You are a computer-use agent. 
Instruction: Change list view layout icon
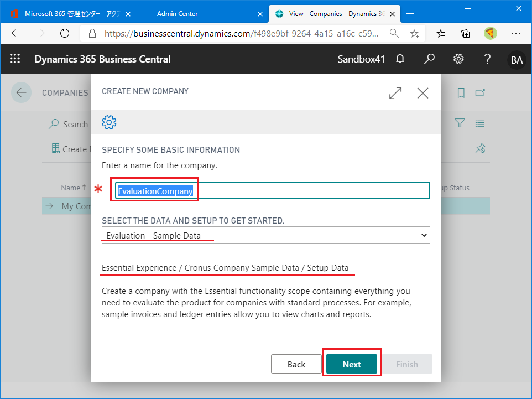click(480, 123)
